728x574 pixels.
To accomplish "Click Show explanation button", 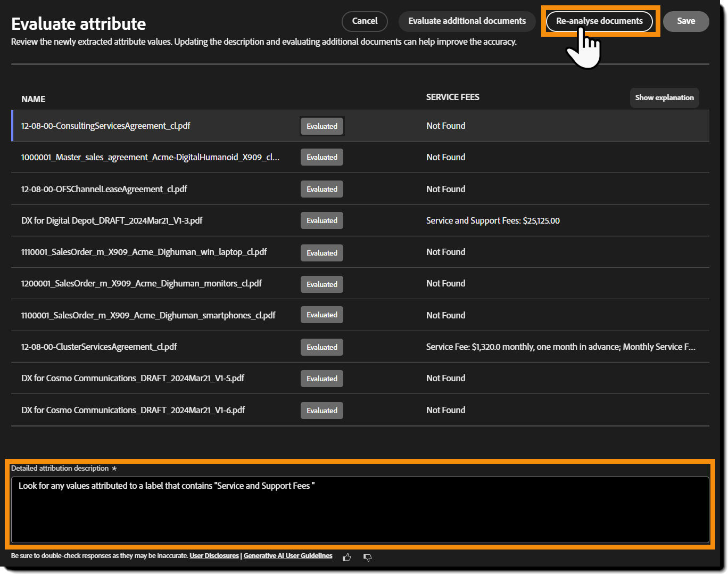I will (x=664, y=97).
